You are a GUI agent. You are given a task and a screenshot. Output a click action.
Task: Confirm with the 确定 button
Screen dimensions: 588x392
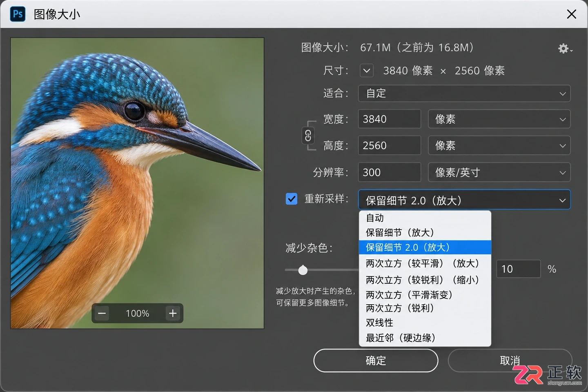point(376,361)
